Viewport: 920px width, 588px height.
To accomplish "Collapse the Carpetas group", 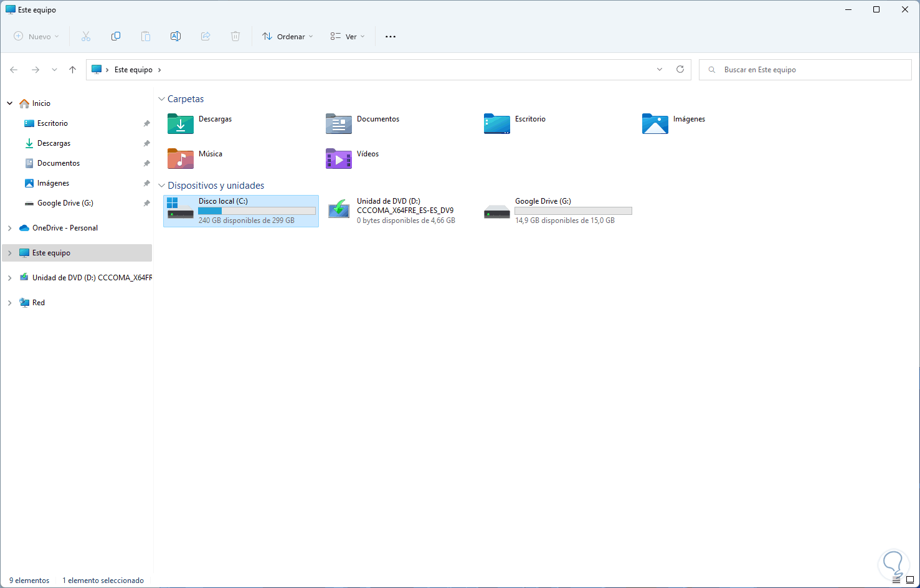I will click(162, 99).
